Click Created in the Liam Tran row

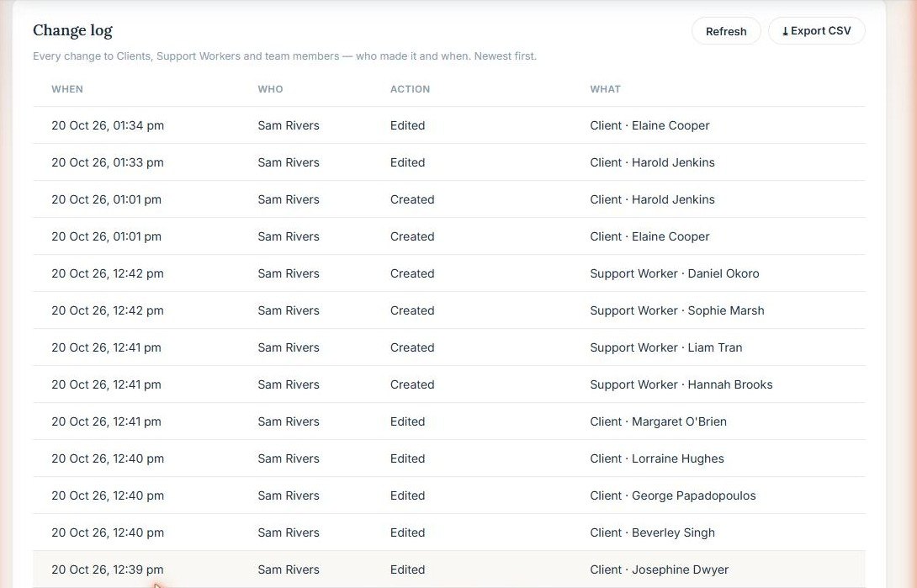(x=412, y=347)
